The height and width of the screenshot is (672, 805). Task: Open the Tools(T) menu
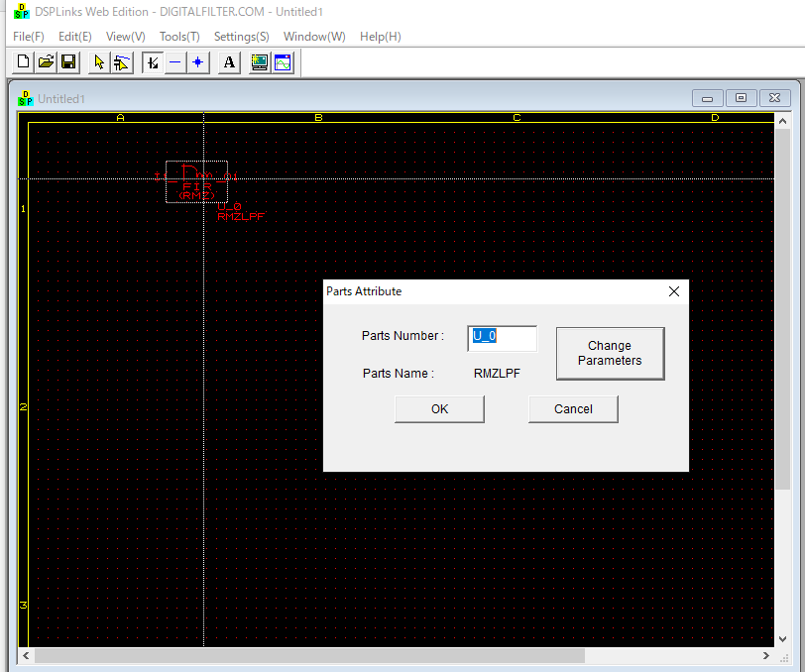179,37
